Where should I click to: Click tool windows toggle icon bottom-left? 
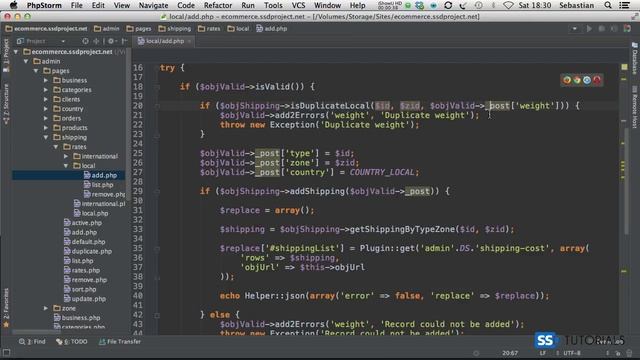6,352
